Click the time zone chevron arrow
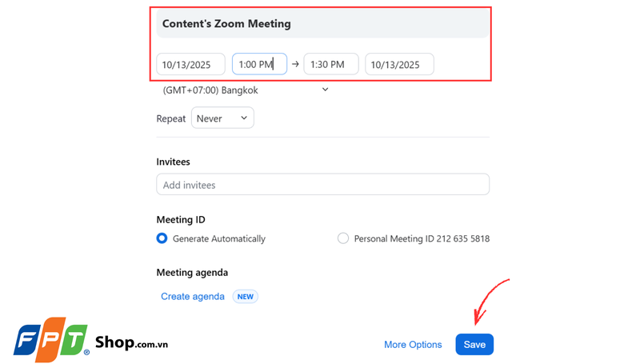Viewport: 640px width, 364px height. 325,90
